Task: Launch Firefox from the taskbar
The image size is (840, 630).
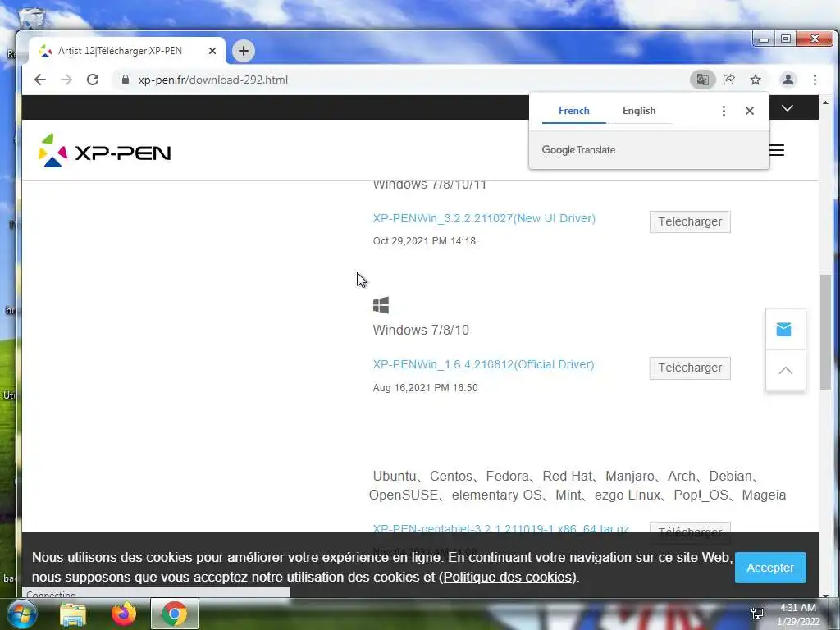Action: [124, 614]
